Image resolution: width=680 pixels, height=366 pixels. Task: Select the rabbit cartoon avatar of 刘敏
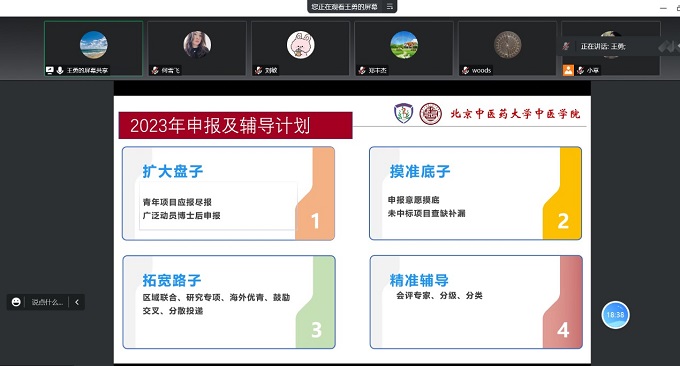click(x=301, y=45)
